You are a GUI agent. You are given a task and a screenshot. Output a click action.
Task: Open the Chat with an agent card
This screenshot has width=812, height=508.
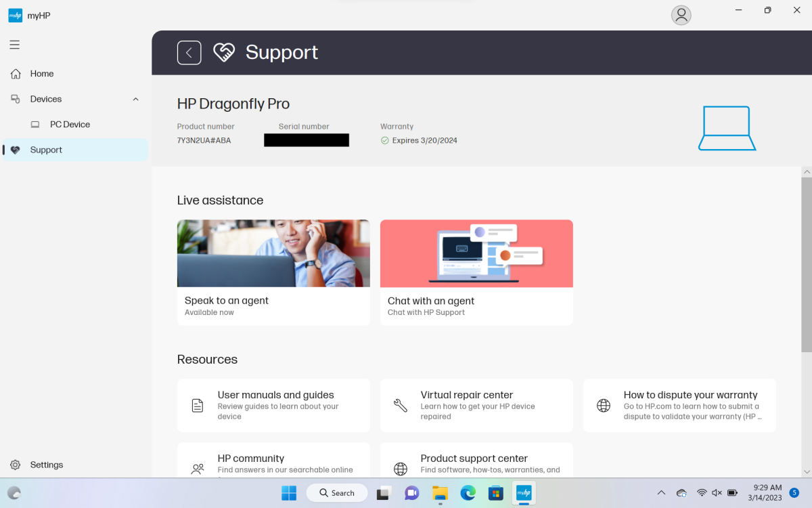(x=476, y=272)
